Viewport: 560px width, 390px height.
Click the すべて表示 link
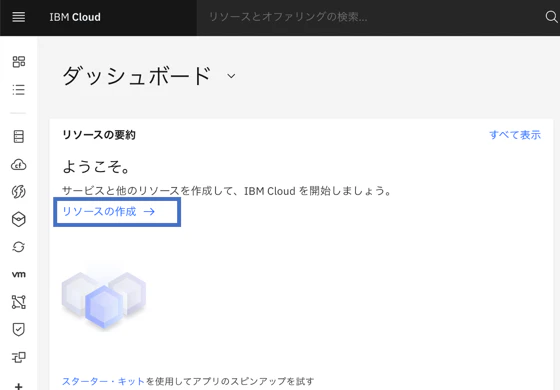515,135
